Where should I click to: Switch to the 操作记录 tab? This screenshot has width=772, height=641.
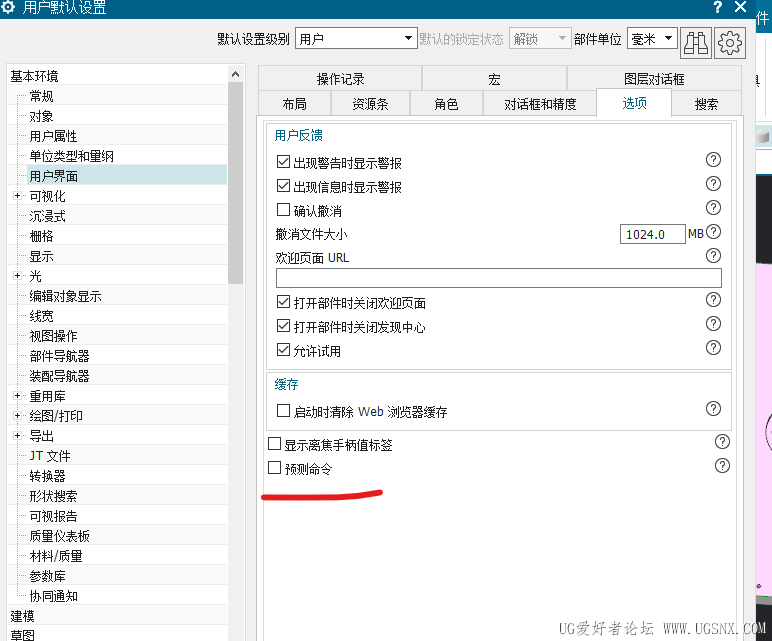pos(340,79)
